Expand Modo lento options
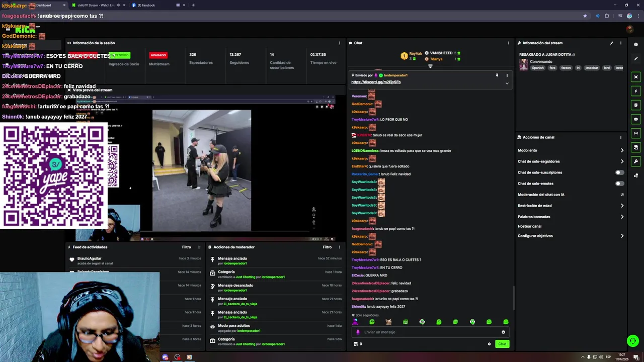644x362 pixels. coord(622,150)
